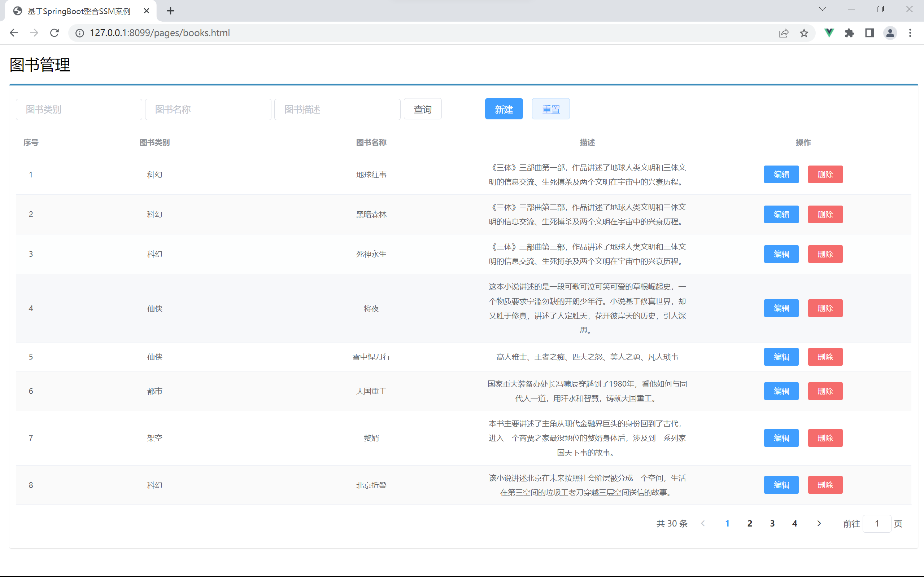This screenshot has width=924, height=577.
Task: Click the next page chevron
Action: point(819,523)
